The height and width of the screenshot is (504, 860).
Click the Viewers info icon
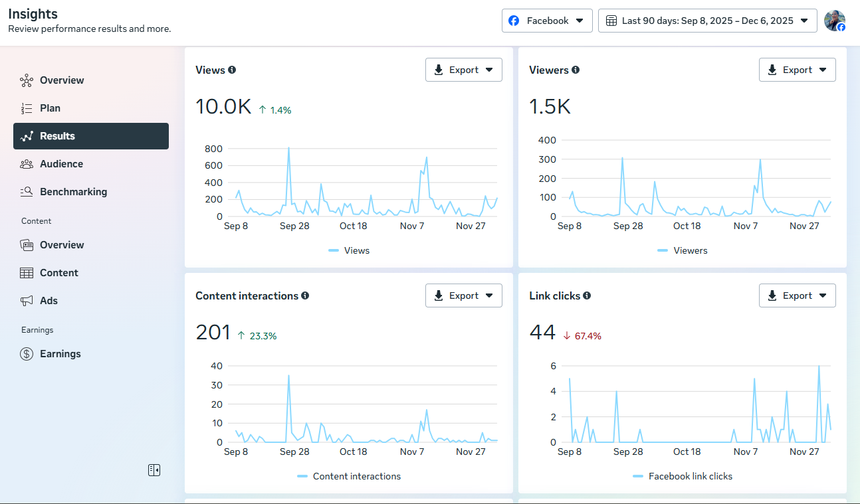point(576,70)
